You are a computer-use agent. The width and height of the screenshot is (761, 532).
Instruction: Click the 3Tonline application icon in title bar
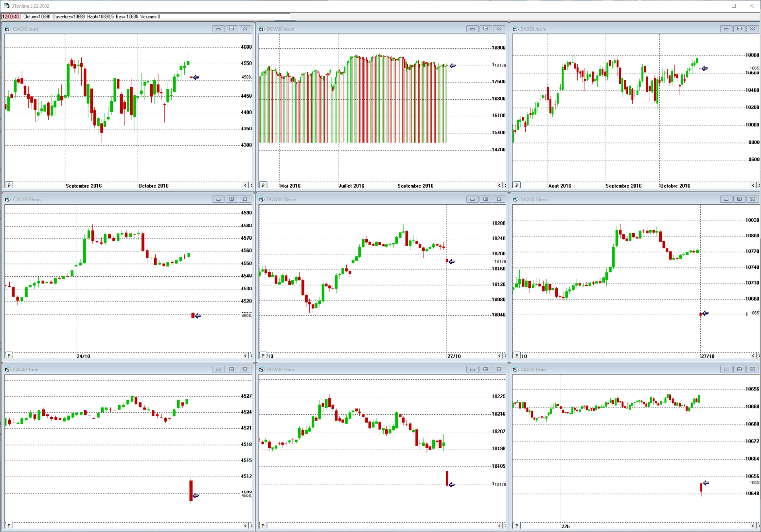pos(6,6)
